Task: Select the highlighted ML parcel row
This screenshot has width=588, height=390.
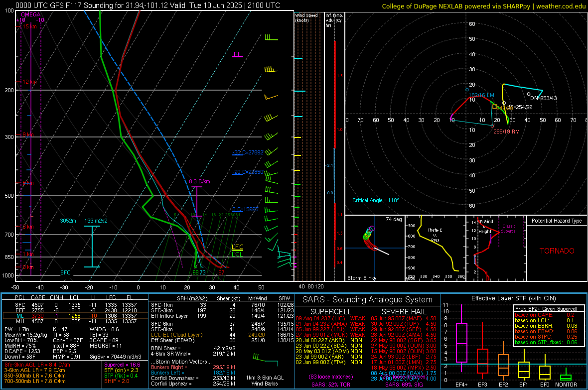Action: 75,316
